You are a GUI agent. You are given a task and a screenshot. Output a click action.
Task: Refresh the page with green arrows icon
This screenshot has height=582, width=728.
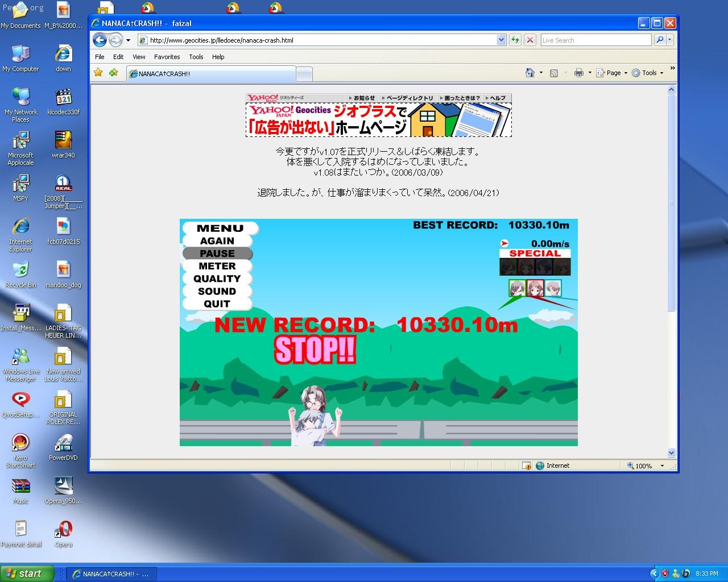point(515,40)
